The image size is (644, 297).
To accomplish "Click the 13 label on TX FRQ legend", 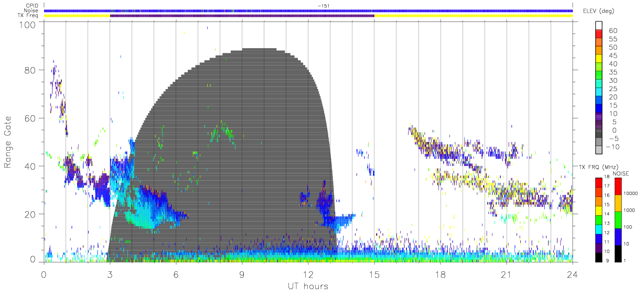I will pos(607,223).
